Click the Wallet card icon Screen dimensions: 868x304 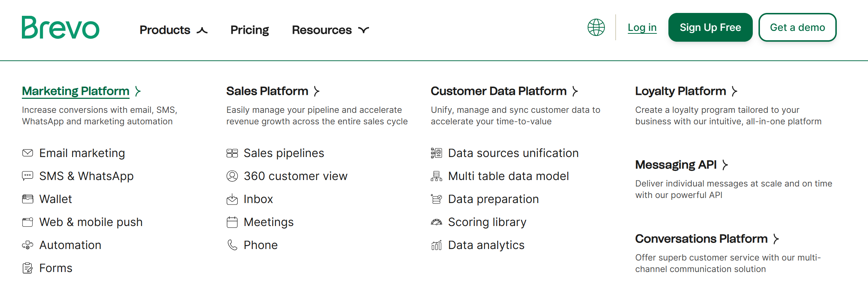click(x=28, y=199)
